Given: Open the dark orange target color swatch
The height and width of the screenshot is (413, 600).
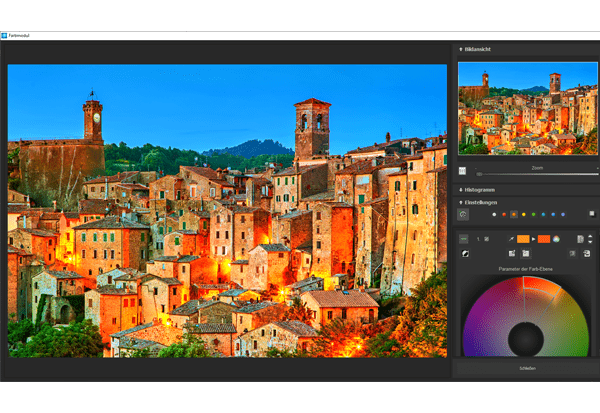Looking at the screenshot, I should [x=544, y=239].
